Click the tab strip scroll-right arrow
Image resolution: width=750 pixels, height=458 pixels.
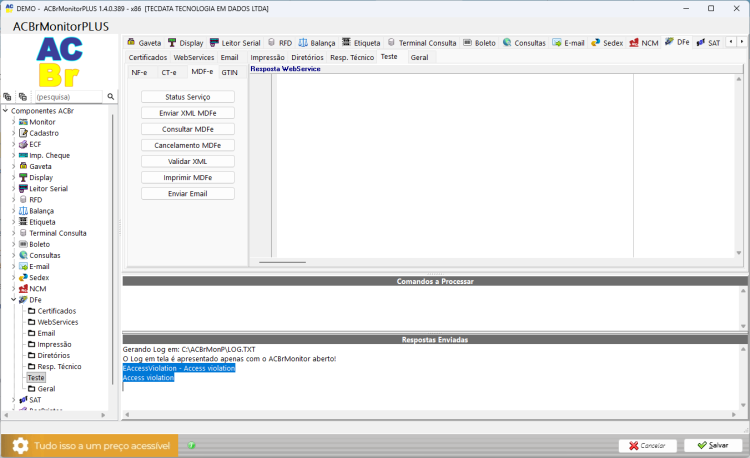coord(741,42)
